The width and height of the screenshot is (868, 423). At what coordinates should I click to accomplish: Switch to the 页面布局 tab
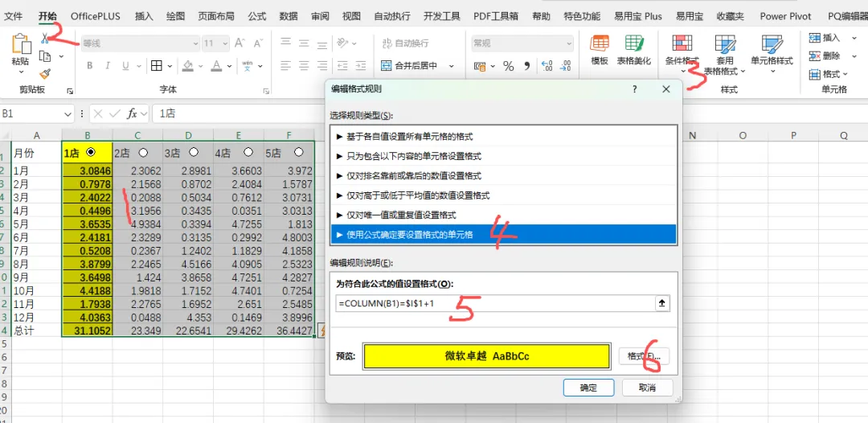[x=216, y=16]
